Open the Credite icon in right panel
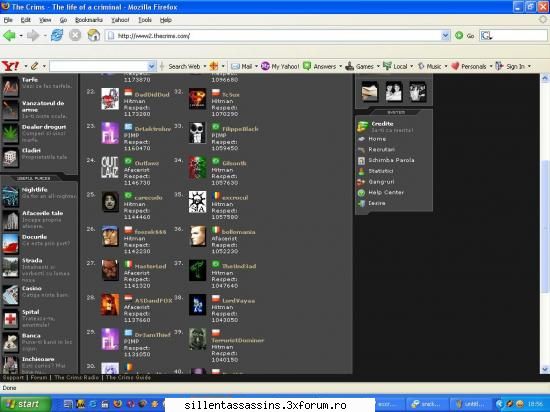Image resolution: width=550 pixels, height=412 pixels. 363,126
